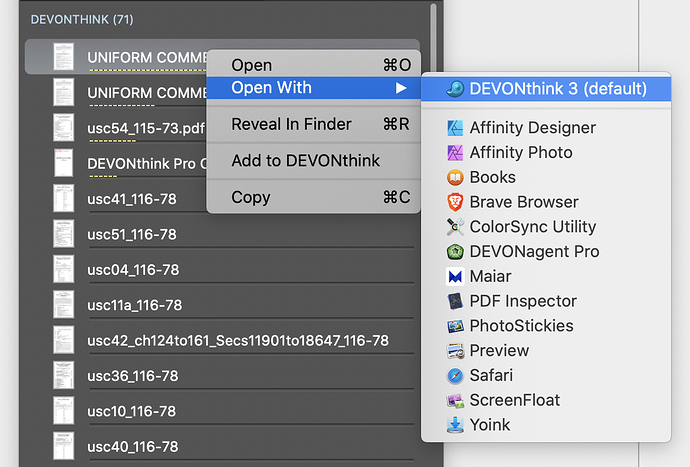This screenshot has width=690, height=467.
Task: Open the file with Safari
Action: (x=546, y=375)
